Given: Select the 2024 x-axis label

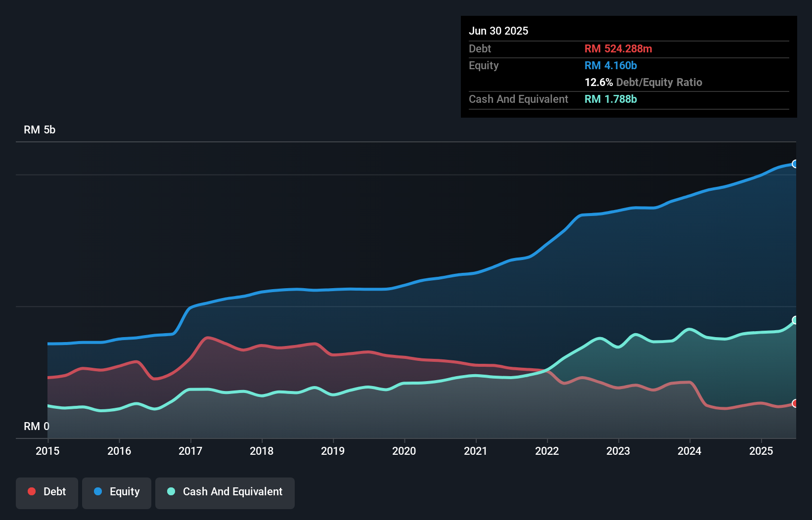Looking at the screenshot, I should click(x=689, y=451).
